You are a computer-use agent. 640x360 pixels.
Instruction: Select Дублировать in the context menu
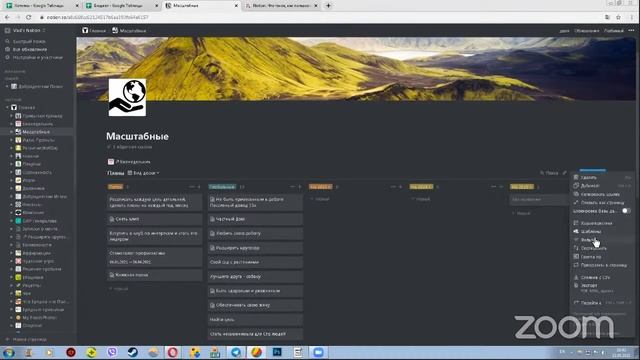[x=602, y=185]
